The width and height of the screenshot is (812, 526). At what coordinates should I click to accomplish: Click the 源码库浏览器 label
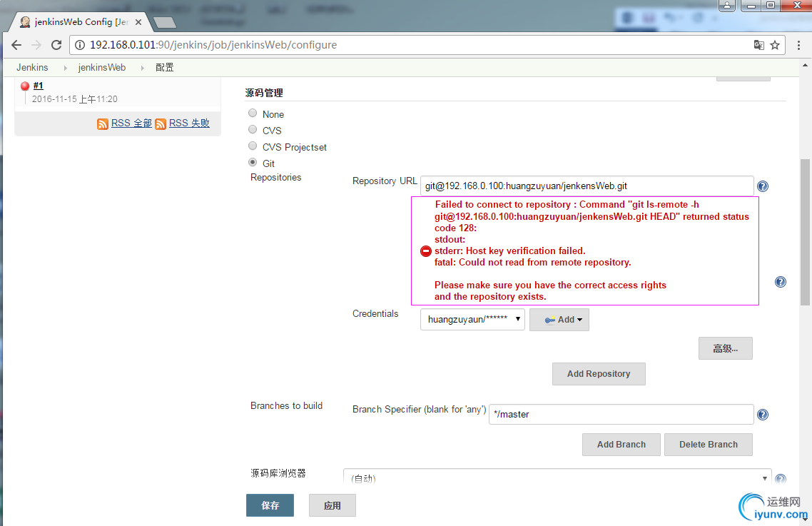278,473
